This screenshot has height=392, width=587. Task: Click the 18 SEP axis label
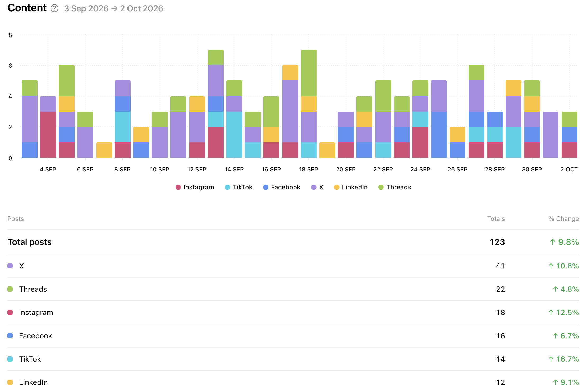pyautogui.click(x=309, y=169)
